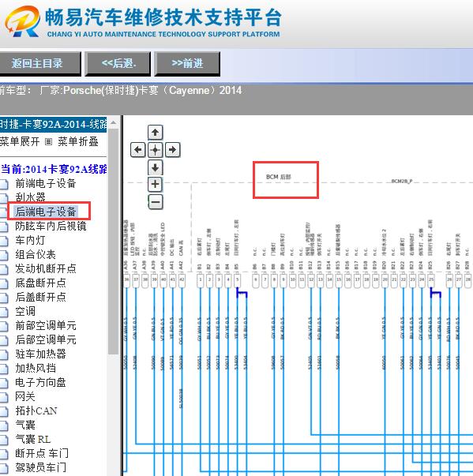473x476 pixels.
Task: Select 后端电子设备 in the list
Action: pyautogui.click(x=46, y=212)
